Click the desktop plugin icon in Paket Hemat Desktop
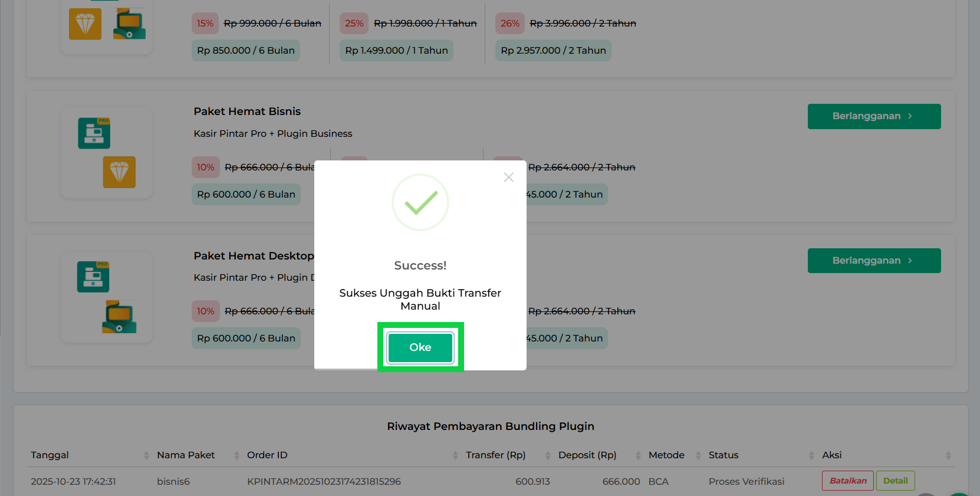 click(119, 317)
